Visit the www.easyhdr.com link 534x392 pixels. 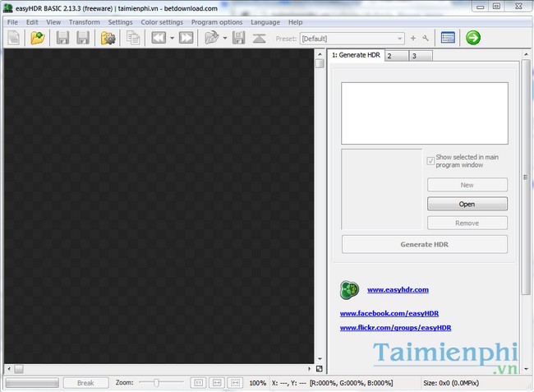[398, 289]
